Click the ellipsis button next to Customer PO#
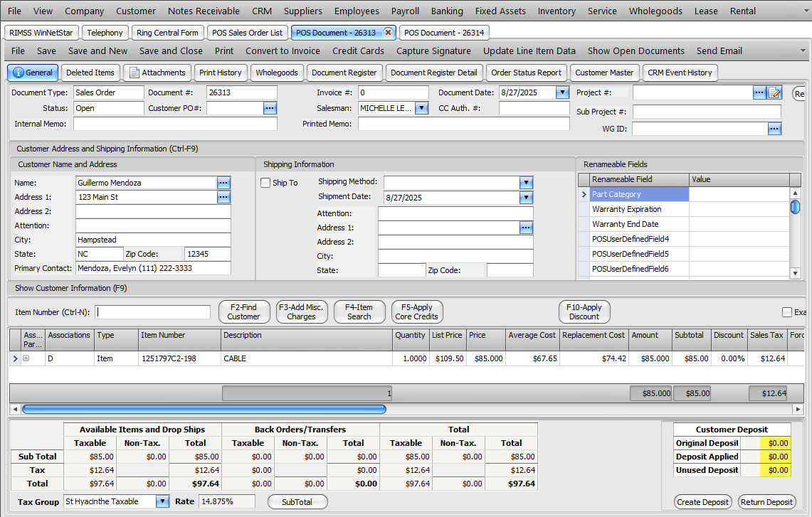Viewport: 812px width, 517px height. point(270,108)
